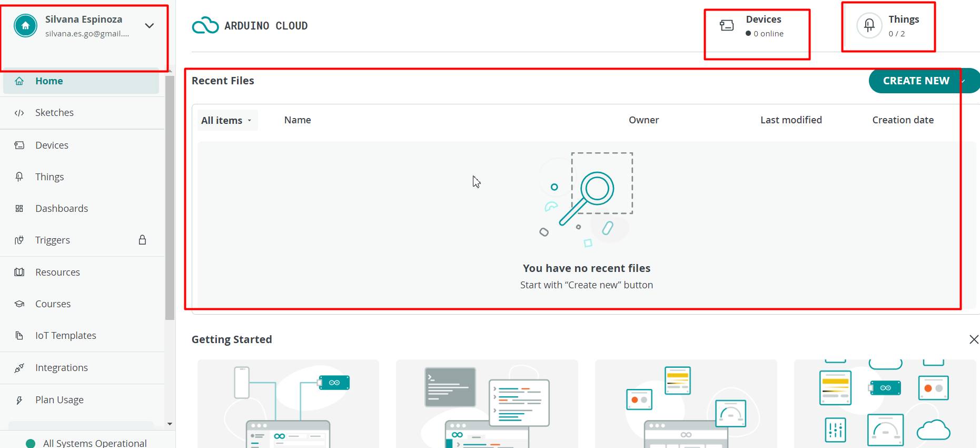Click the Home icon in the sidebar

pos(19,81)
